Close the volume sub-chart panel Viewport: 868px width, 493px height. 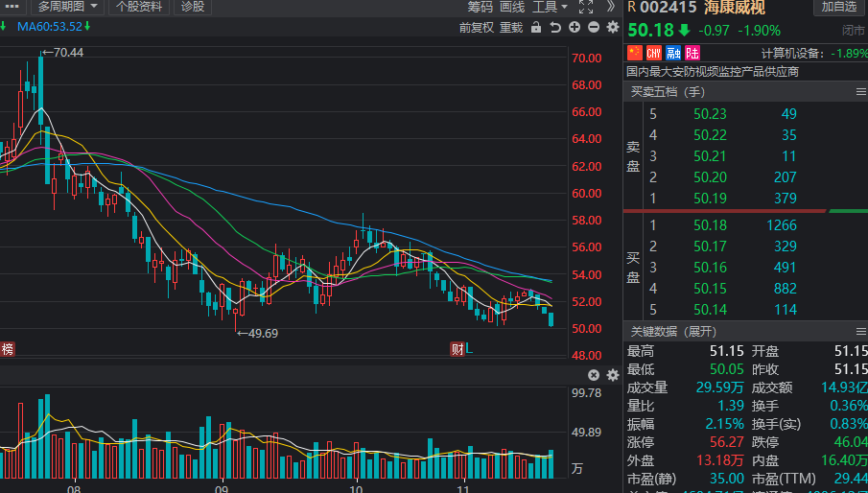click(x=594, y=375)
